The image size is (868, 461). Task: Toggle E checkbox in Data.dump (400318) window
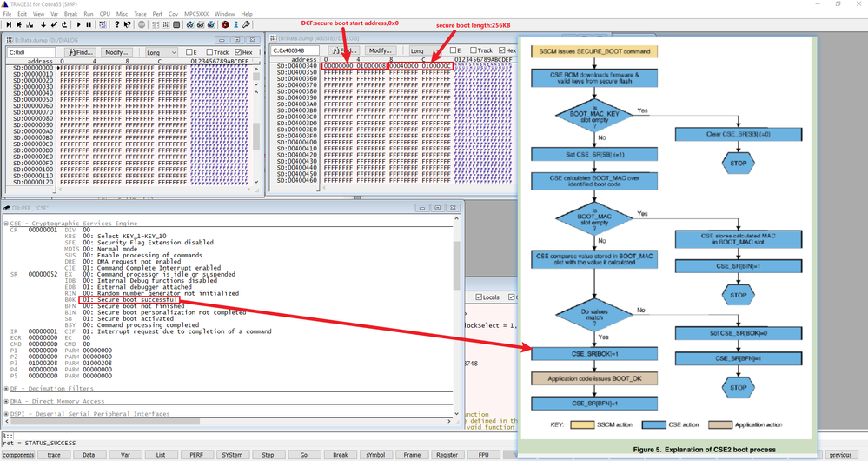point(453,50)
